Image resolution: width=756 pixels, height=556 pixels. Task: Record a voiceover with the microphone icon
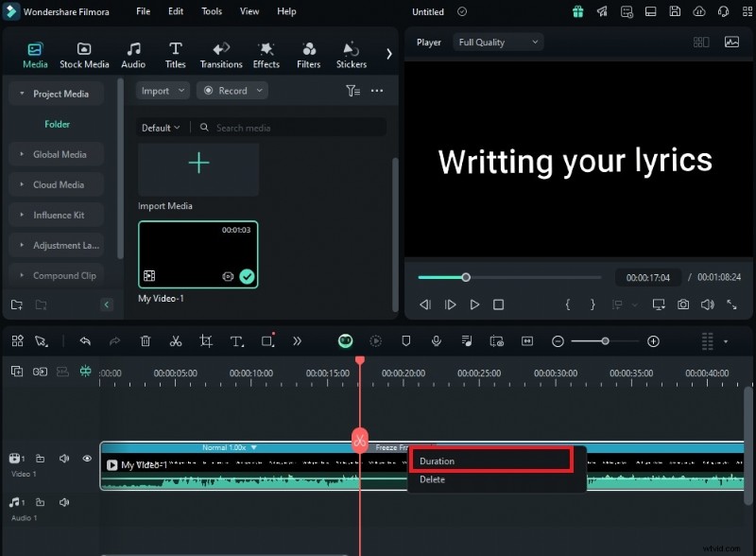(x=436, y=341)
